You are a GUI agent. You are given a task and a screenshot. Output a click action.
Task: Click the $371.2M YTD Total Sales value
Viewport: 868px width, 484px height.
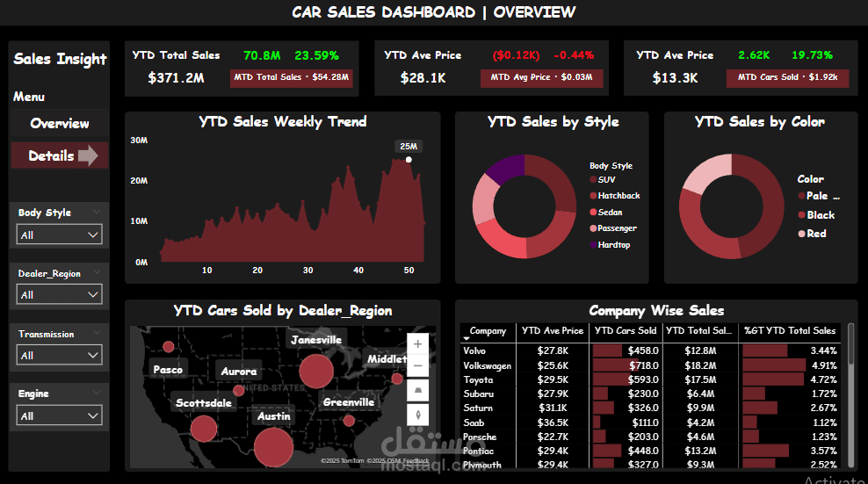point(176,78)
